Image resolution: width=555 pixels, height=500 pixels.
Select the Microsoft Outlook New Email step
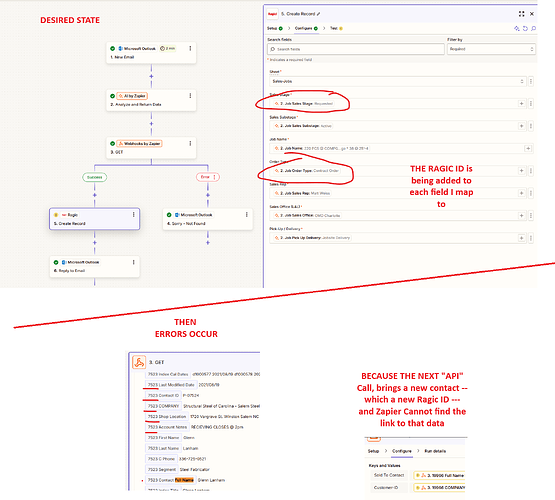click(151, 53)
